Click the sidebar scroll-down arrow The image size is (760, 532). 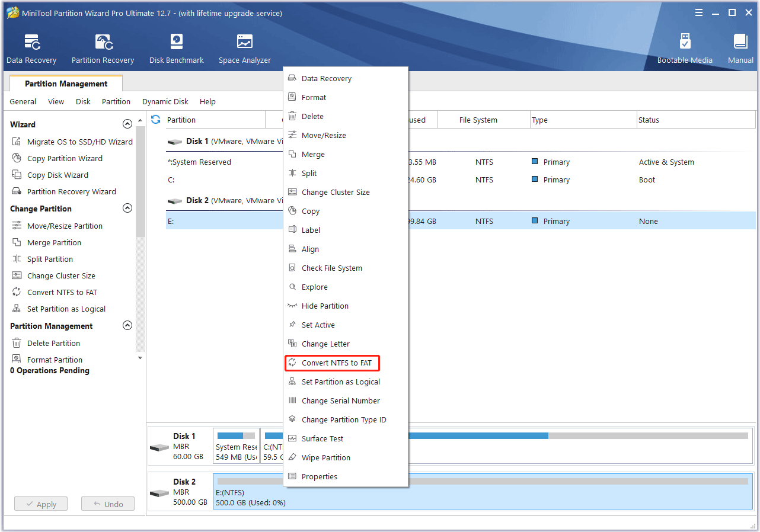[140, 358]
